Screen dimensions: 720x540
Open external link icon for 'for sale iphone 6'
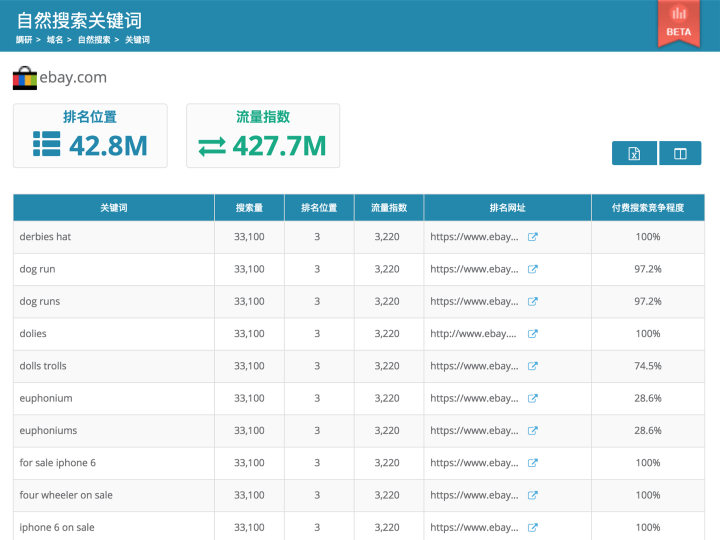[x=533, y=463]
